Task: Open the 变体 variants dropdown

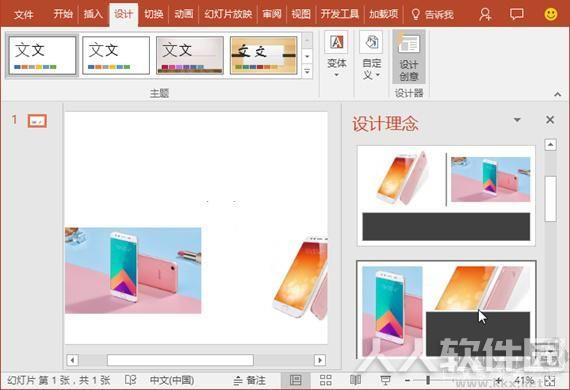Action: (336, 55)
